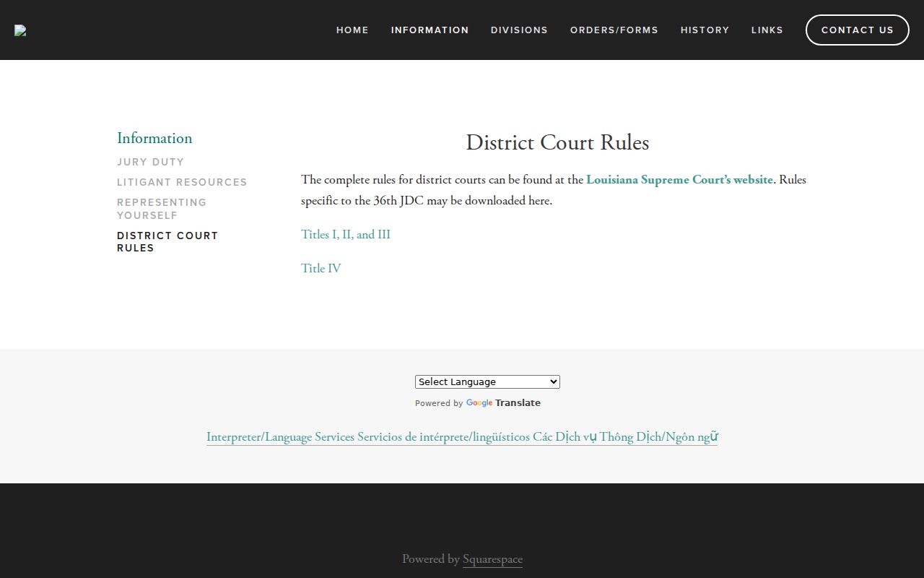This screenshot has width=924, height=578.
Task: Open the Orders/Forms page
Action: pos(614,30)
